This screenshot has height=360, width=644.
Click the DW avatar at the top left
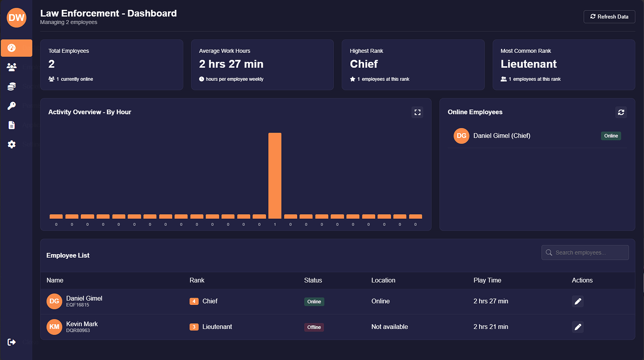click(x=16, y=18)
